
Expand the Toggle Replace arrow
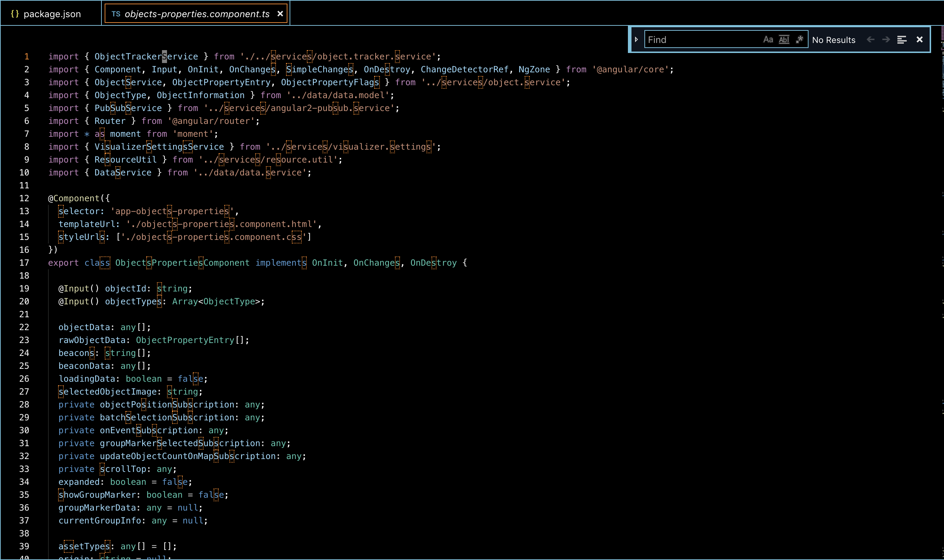(636, 40)
